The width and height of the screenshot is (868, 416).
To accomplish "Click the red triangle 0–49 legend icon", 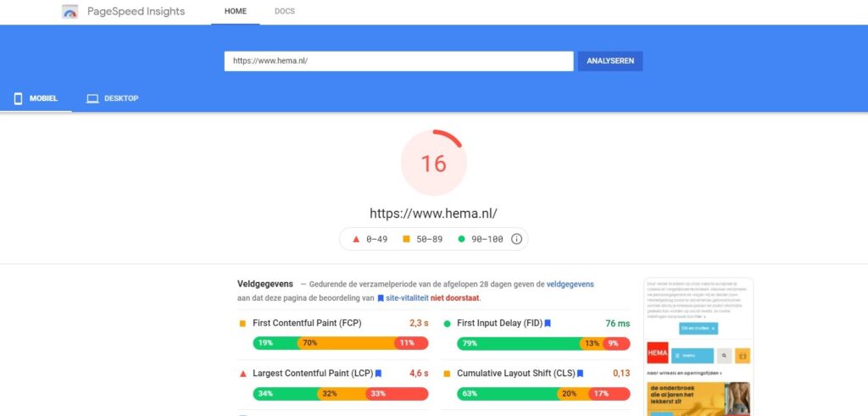I will point(356,240).
